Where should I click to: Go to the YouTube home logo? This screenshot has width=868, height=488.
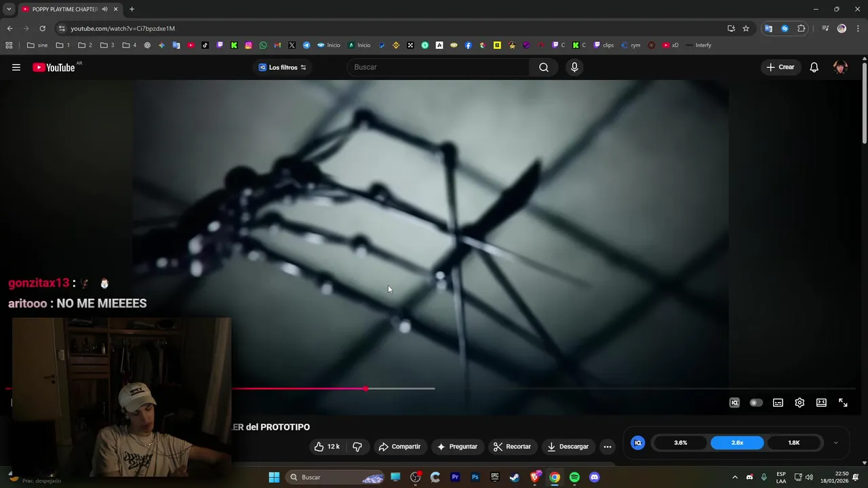tap(54, 67)
